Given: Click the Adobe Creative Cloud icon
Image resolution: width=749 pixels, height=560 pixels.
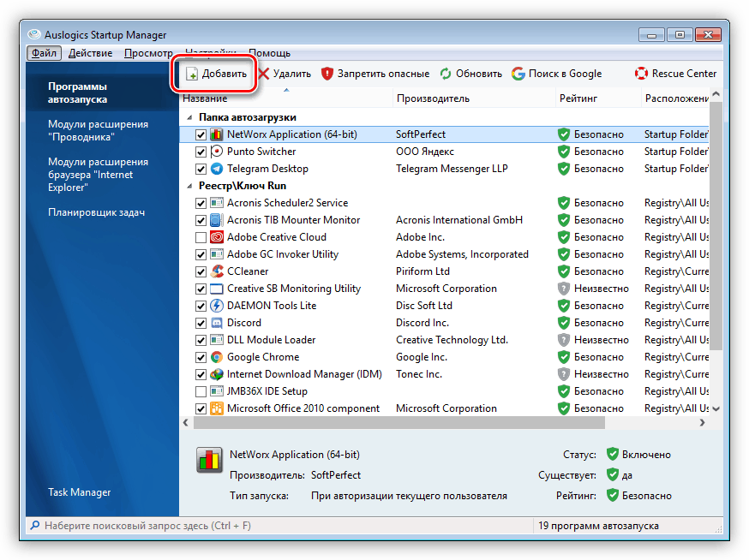Looking at the screenshot, I should [217, 237].
